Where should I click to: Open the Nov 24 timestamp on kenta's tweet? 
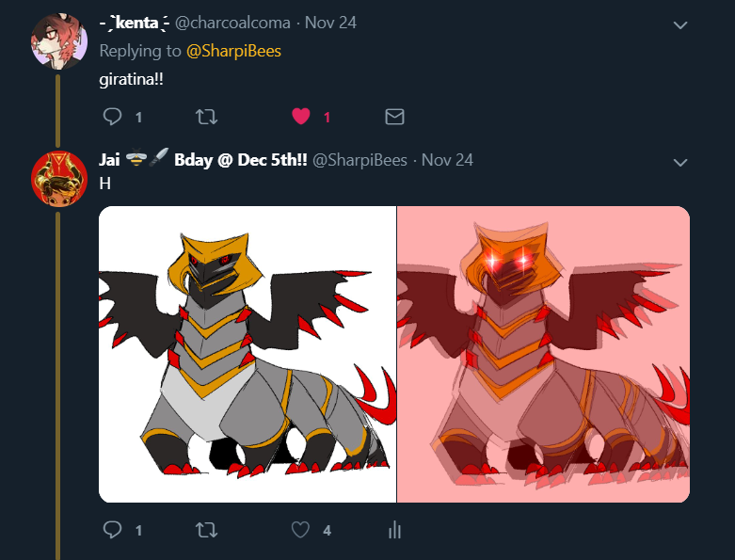tap(330, 23)
